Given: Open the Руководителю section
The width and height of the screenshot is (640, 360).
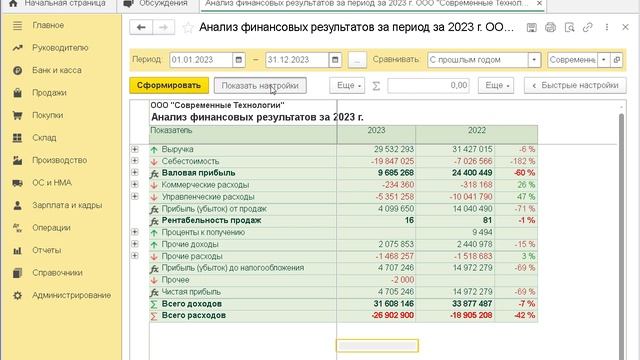Looking at the screenshot, I should click(60, 48).
